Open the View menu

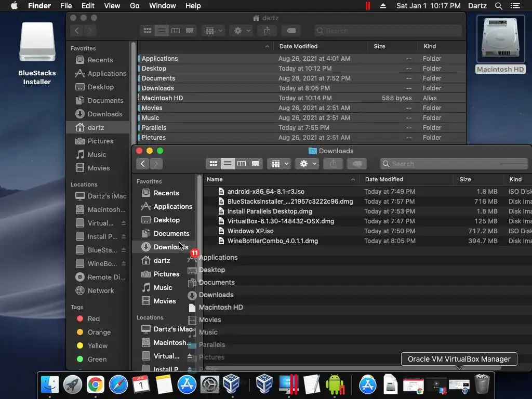tap(112, 6)
